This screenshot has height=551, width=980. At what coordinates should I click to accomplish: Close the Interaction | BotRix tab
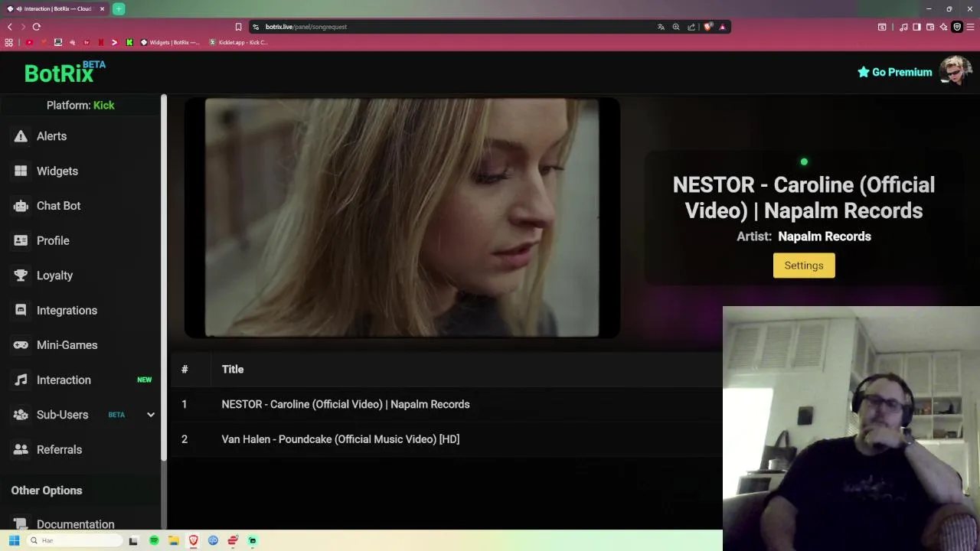(102, 9)
